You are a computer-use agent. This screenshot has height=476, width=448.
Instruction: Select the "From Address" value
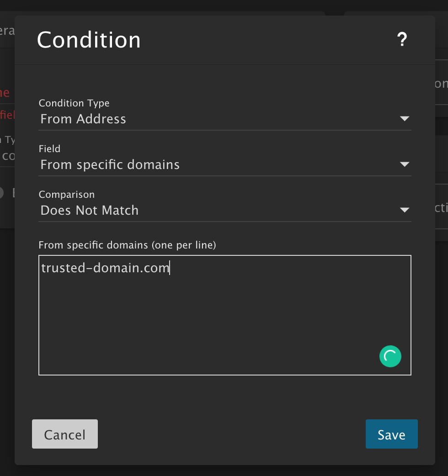[x=83, y=119]
